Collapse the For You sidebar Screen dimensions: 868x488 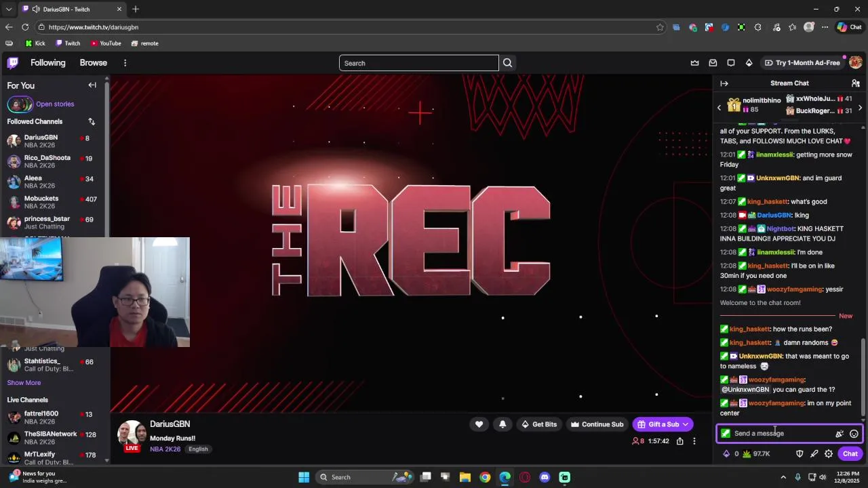tap(92, 85)
